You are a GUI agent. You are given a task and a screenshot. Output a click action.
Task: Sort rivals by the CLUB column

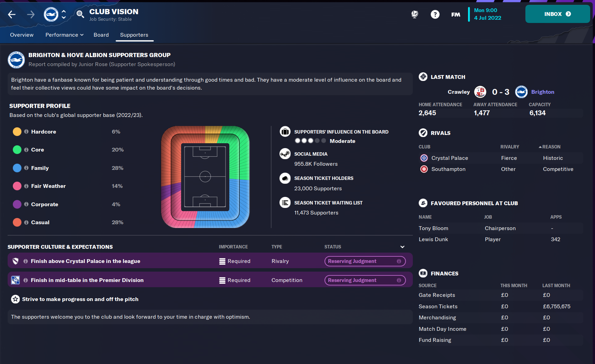[x=424, y=147]
